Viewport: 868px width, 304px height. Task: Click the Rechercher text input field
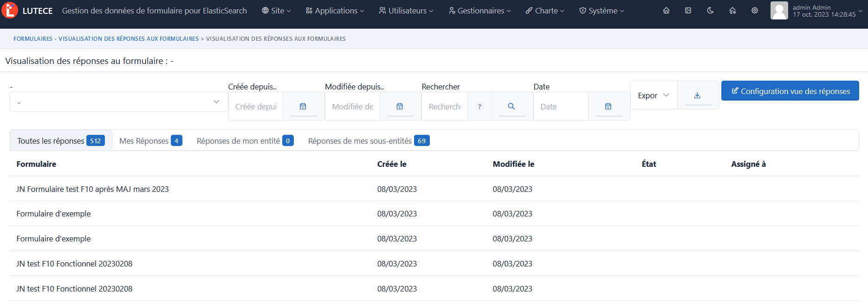click(x=444, y=107)
